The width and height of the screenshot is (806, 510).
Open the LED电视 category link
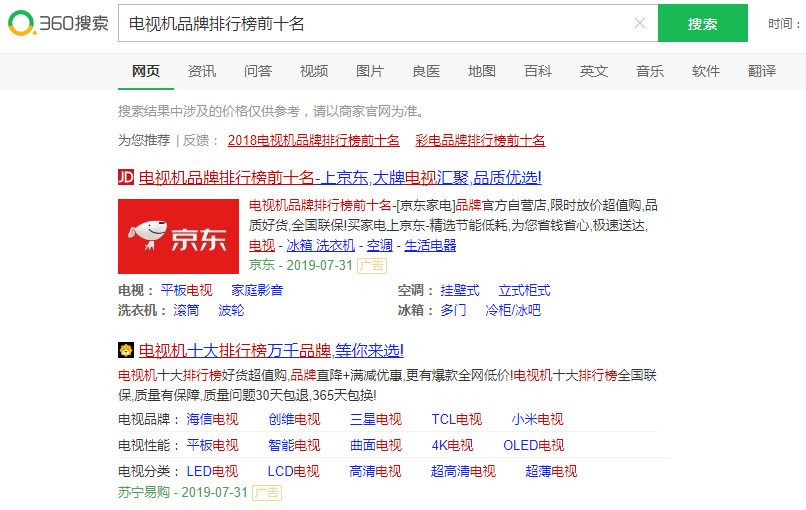coord(212,471)
